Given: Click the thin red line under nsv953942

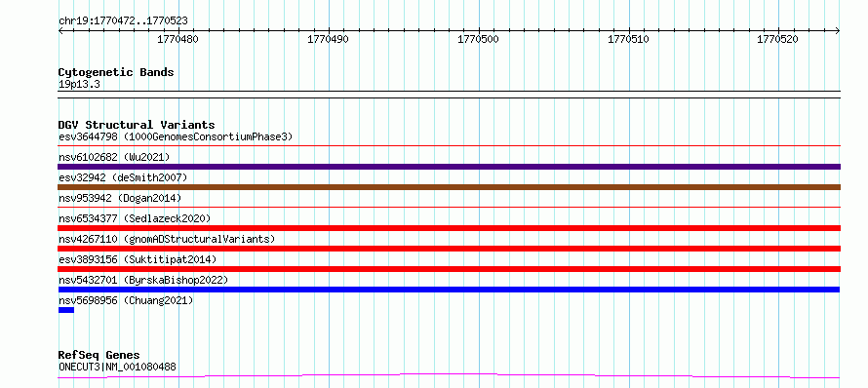Looking at the screenshot, I should (450, 208).
